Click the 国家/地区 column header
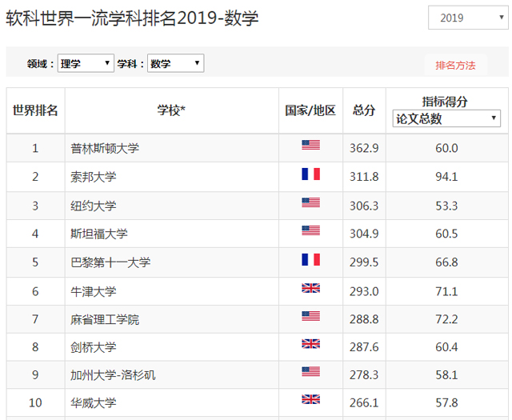 coord(310,110)
